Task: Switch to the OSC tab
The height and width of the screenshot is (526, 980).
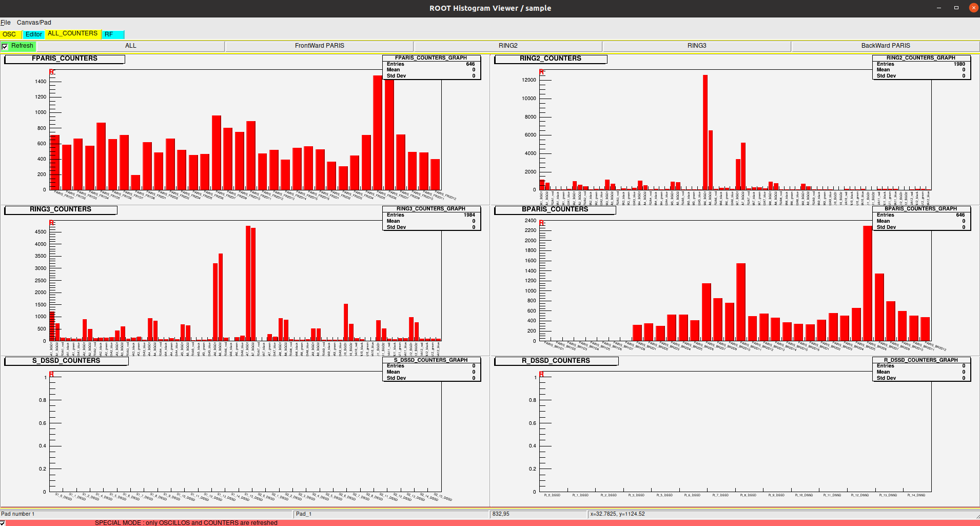Action: point(9,34)
